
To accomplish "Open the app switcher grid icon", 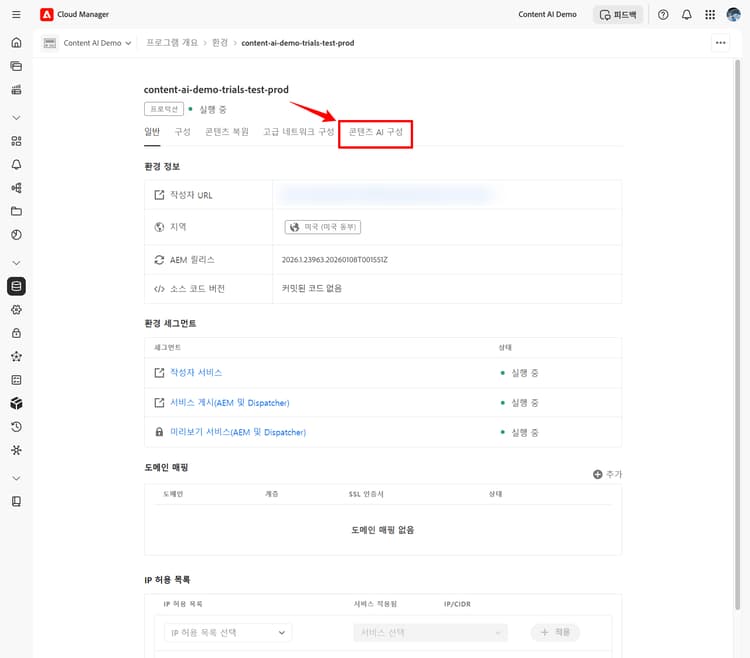I will (710, 14).
